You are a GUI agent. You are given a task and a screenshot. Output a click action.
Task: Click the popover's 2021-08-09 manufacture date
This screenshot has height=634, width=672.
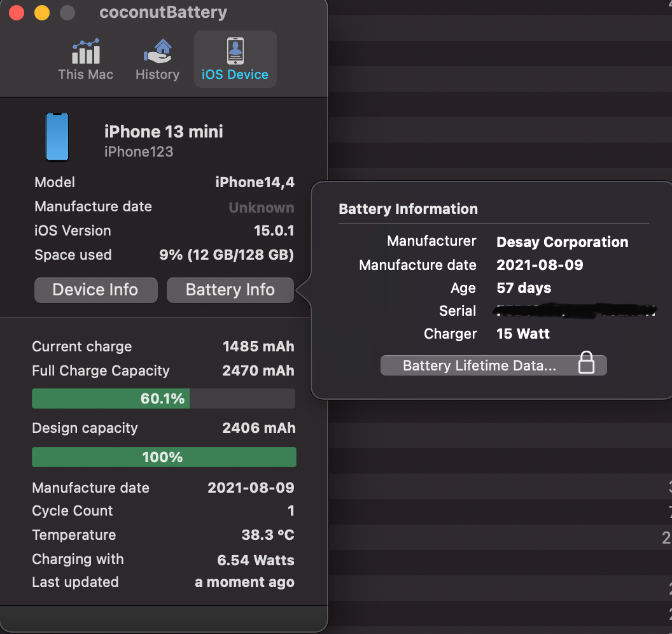pyautogui.click(x=540, y=265)
